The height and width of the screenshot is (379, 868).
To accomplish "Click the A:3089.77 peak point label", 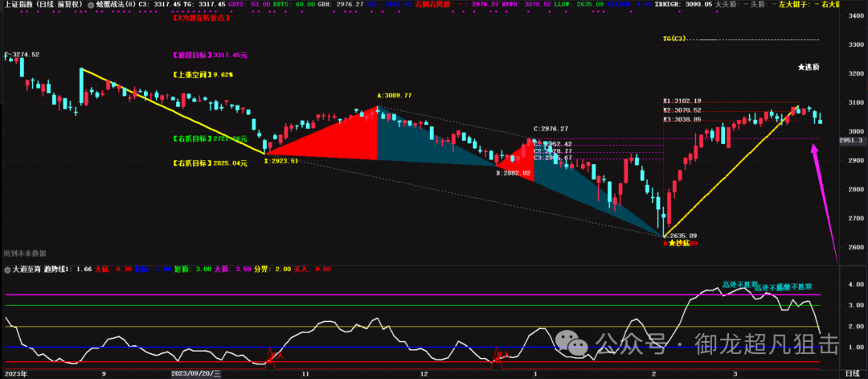I will click(394, 96).
